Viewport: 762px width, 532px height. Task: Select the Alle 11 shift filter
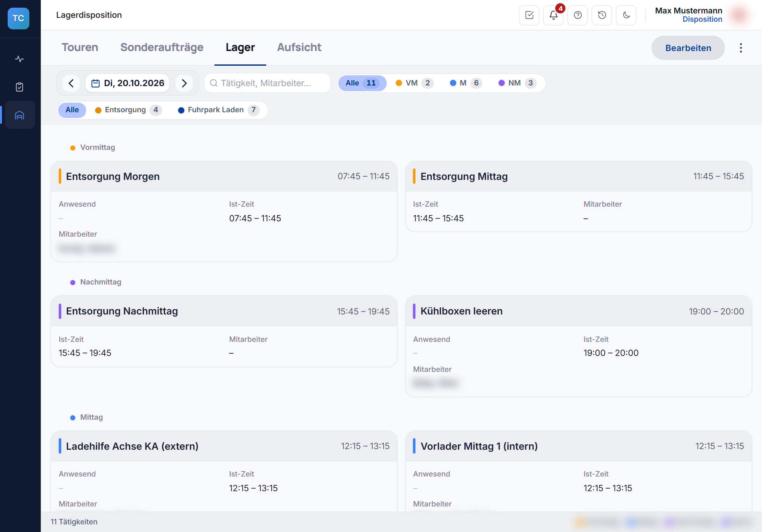362,83
